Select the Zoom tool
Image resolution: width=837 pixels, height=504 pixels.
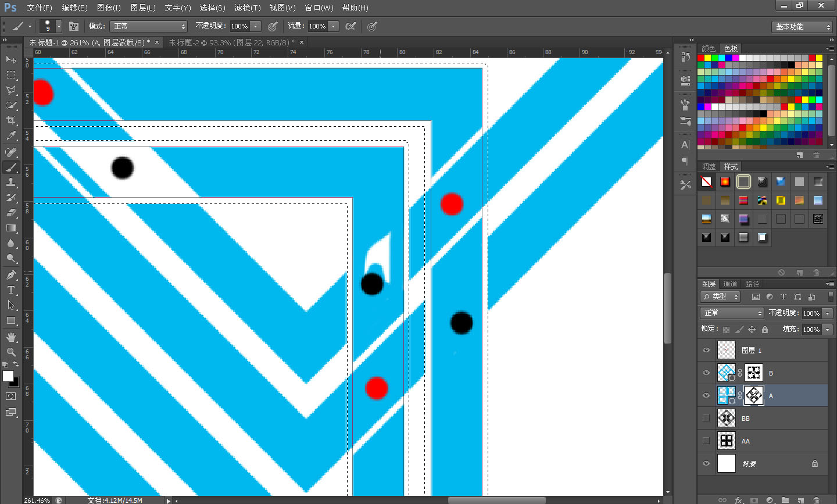(x=11, y=352)
